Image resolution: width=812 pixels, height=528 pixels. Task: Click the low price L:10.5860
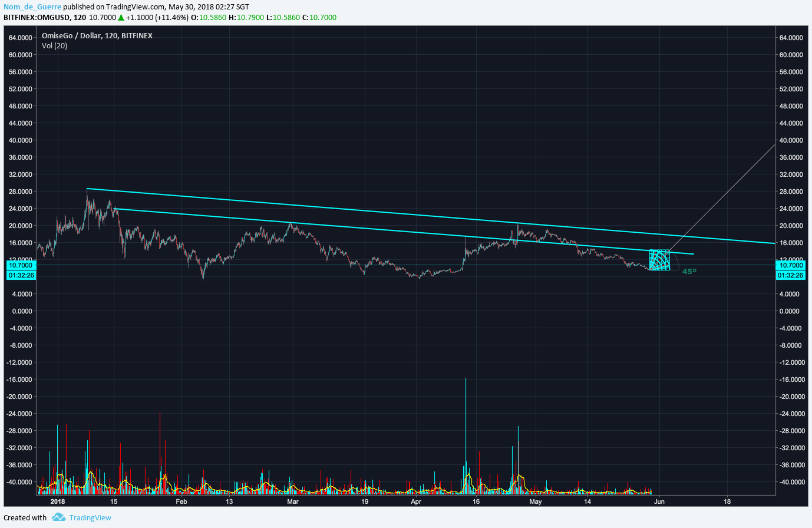pos(283,18)
